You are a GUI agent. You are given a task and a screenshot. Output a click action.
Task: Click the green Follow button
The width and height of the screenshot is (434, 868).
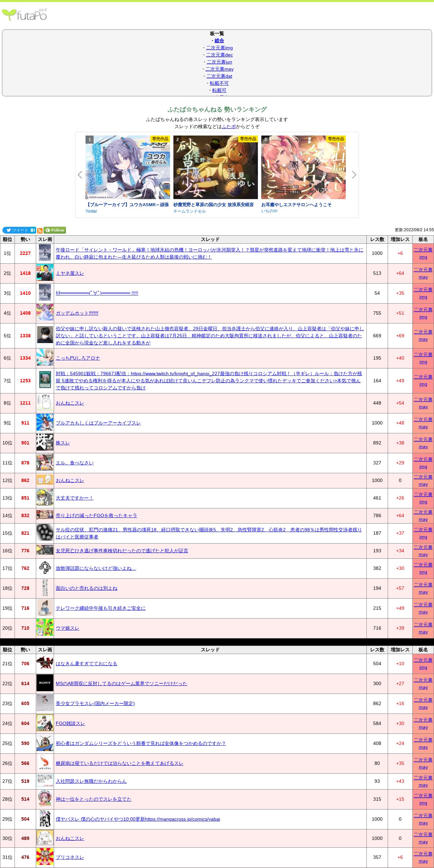click(x=55, y=230)
